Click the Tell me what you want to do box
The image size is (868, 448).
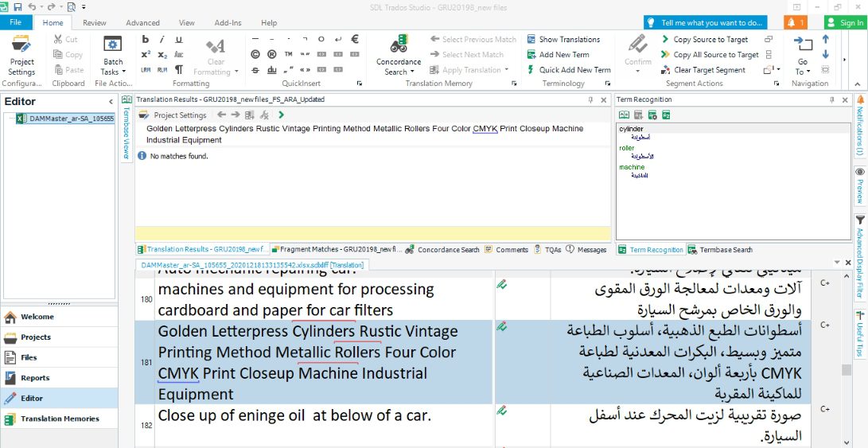click(x=705, y=23)
